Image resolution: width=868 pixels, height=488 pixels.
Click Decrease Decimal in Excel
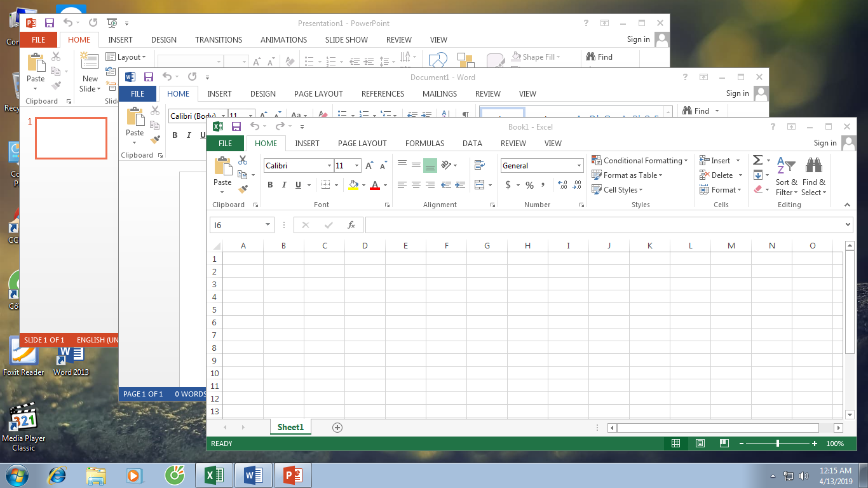(576, 186)
